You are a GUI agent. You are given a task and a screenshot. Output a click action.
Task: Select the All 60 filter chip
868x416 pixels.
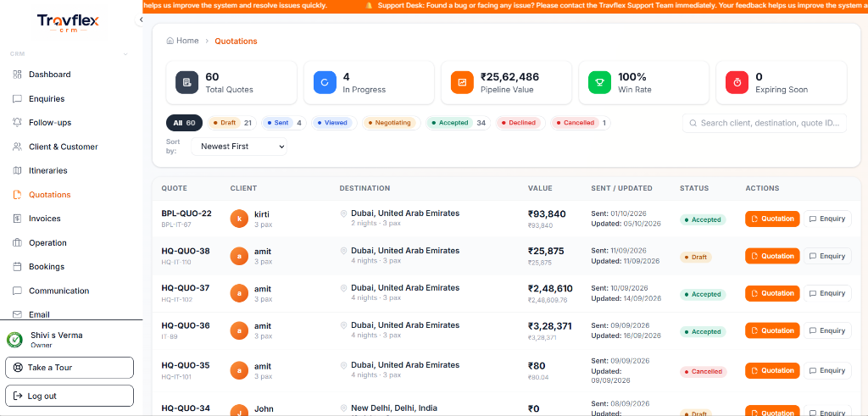[184, 123]
